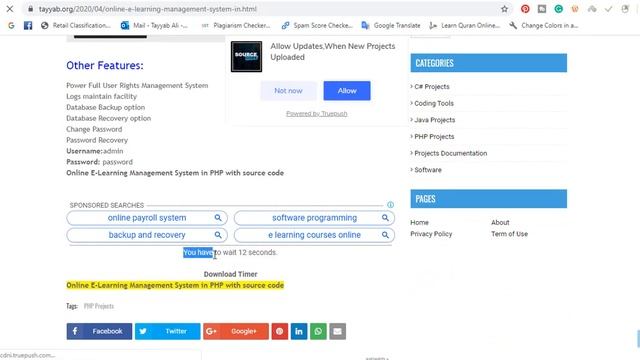Share the post on Twitter
Viewport: 640px width, 360px height.
tap(168, 331)
